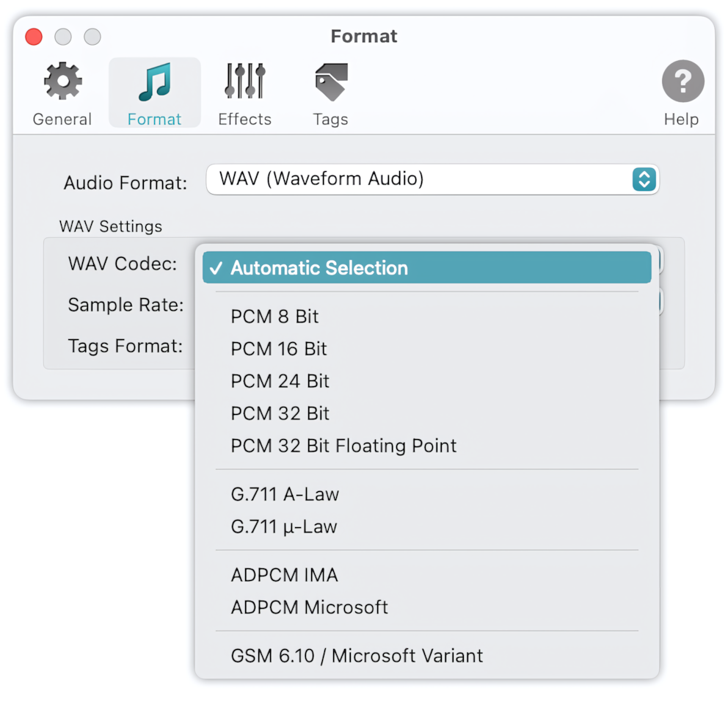Click the Audio Format stepper arrows

coord(644,179)
